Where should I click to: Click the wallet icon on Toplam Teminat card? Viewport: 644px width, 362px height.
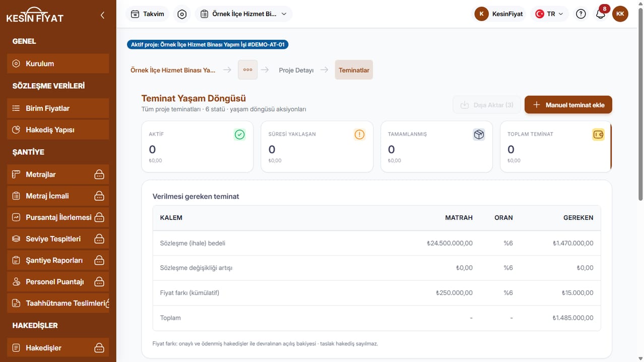(x=598, y=135)
